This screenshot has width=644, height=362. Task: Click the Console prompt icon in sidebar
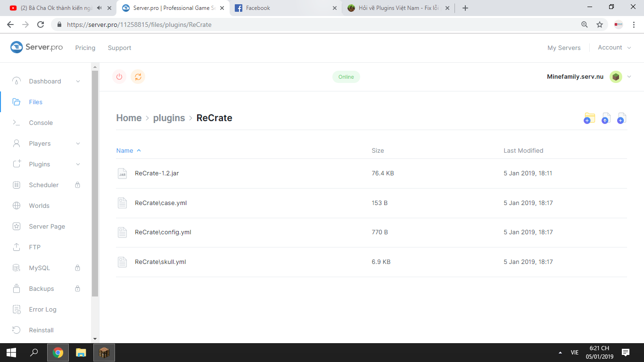(x=17, y=123)
